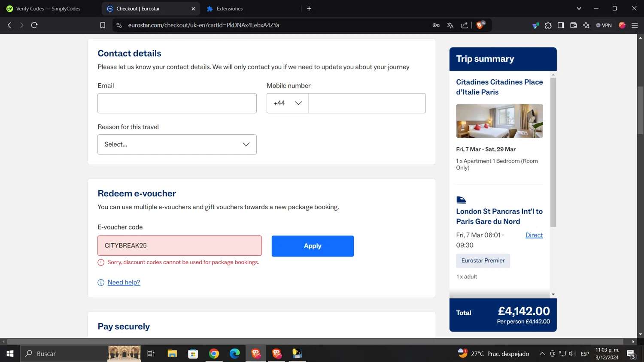Viewport: 644px width, 362px height.
Task: Click the trip summary scrollbar thumb
Action: coord(553,152)
